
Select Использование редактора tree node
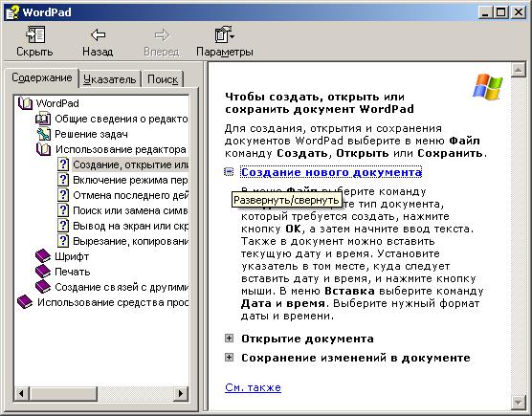[122, 149]
